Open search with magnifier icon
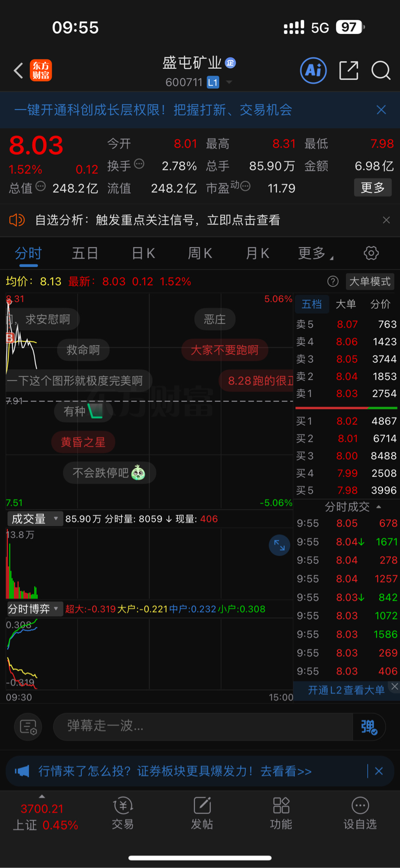 (x=381, y=70)
